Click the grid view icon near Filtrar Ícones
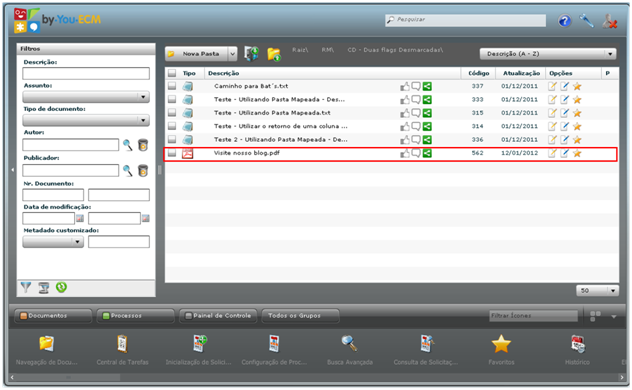 point(595,316)
